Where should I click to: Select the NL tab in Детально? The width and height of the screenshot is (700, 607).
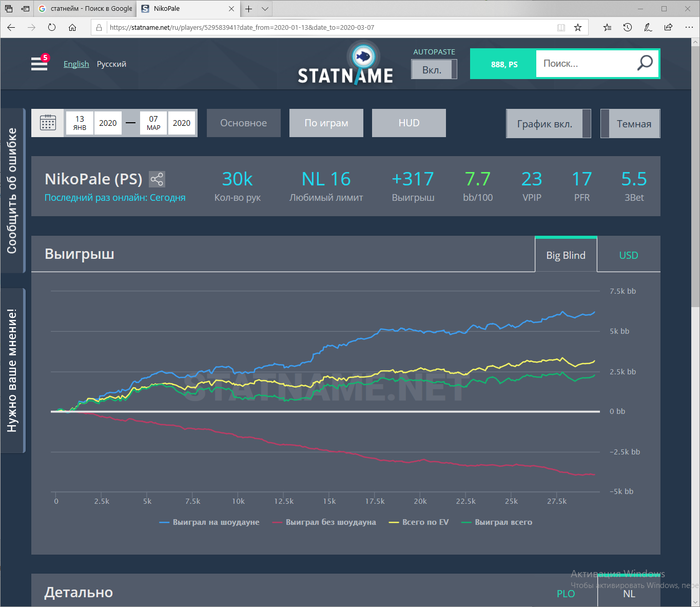point(629,593)
